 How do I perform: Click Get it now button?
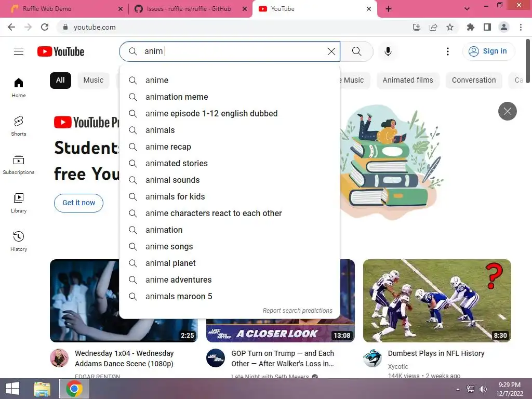79,203
